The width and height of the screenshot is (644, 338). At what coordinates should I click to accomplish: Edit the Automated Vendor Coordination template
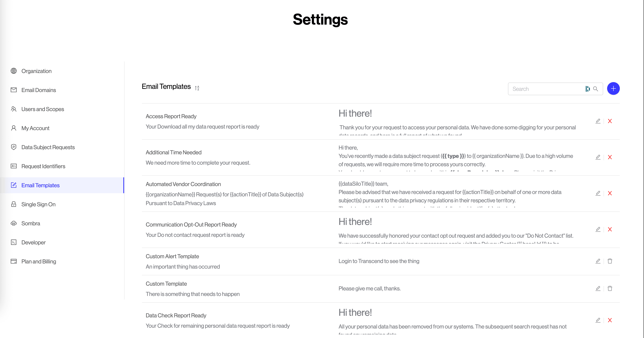pos(598,193)
